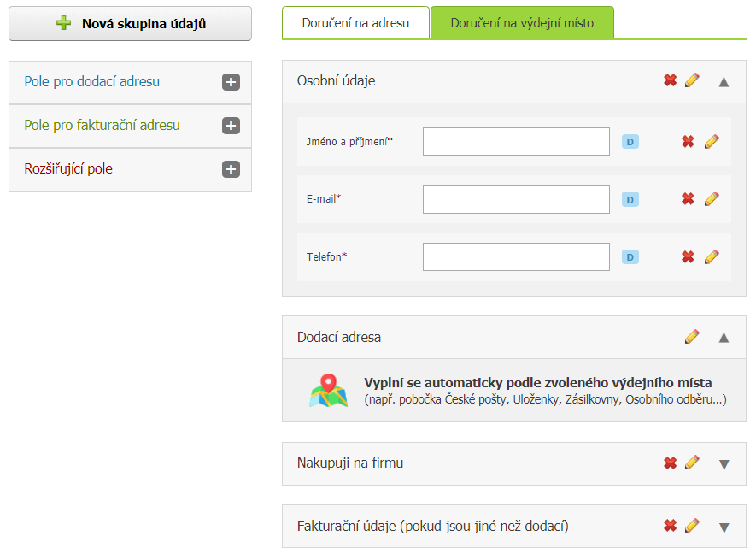Switch to Doručení na adresu tab

(356, 23)
